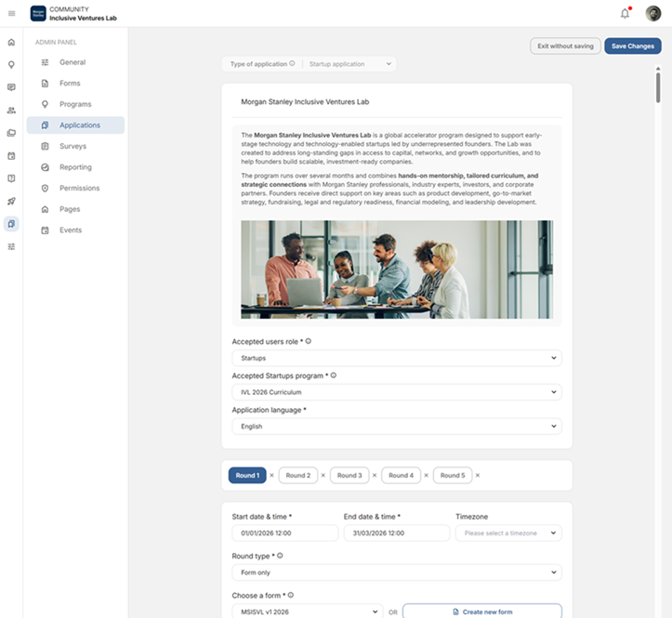This screenshot has height=618, width=672.
Task: Open the notifications bell
Action: [x=626, y=14]
